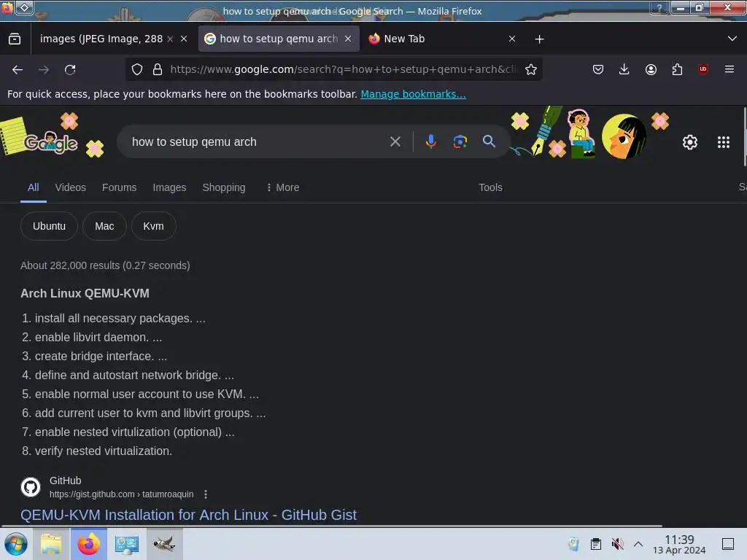Show desktop via taskbar corner button
Viewport: 747px width, 560px height.
click(728, 544)
